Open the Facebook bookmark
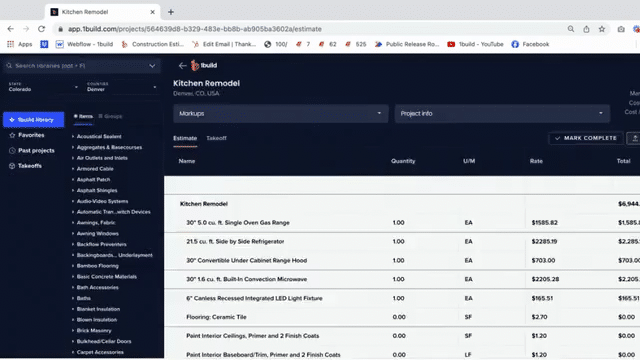The width and height of the screenshot is (640, 360). (x=530, y=44)
